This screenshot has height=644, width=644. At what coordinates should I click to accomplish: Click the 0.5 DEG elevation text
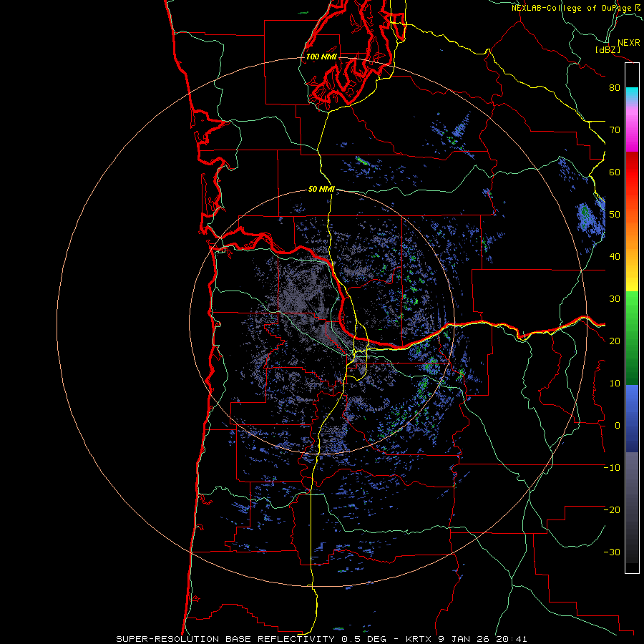coord(364,639)
